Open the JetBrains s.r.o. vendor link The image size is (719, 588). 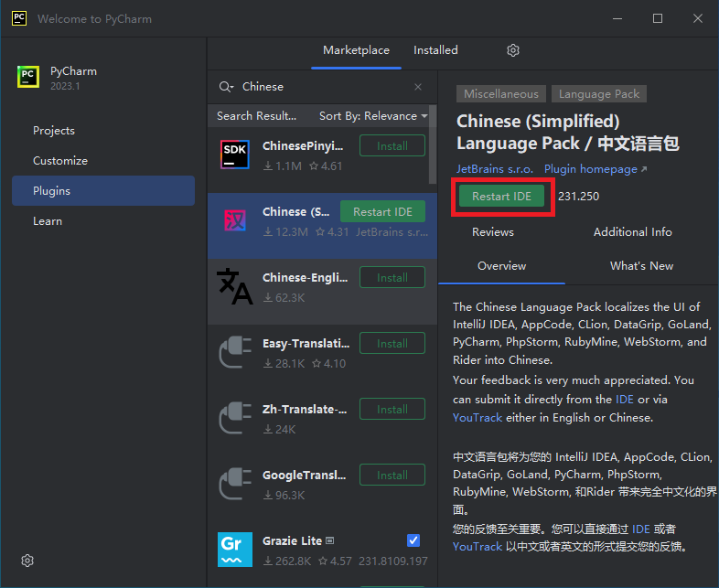click(x=494, y=169)
